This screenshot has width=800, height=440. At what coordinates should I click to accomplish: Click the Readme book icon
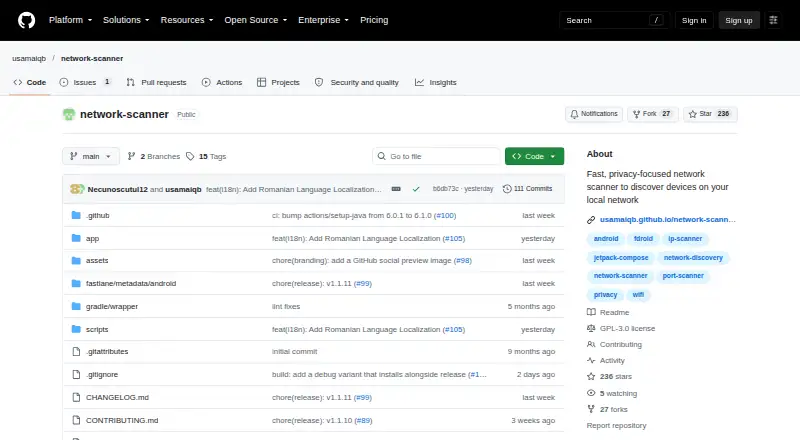[x=591, y=312]
